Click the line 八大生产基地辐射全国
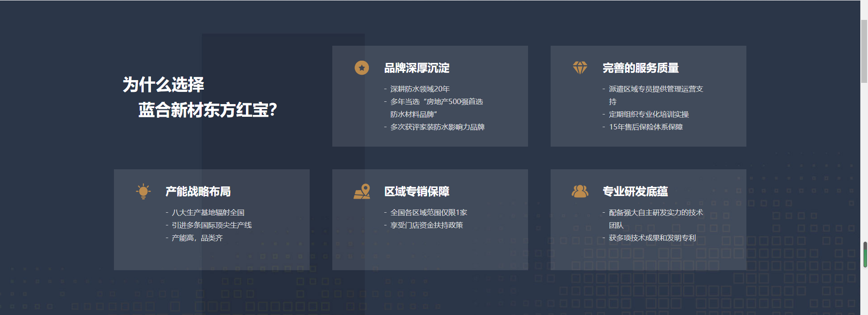 208,213
